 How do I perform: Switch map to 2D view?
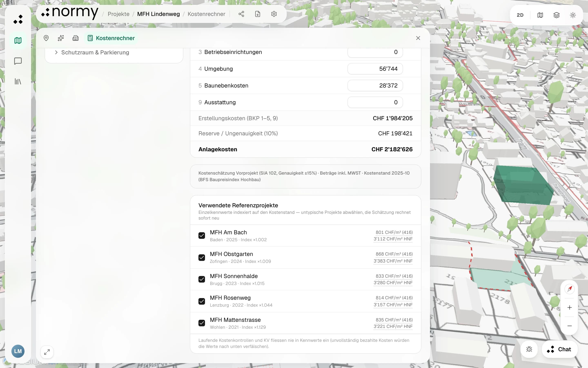(x=520, y=15)
